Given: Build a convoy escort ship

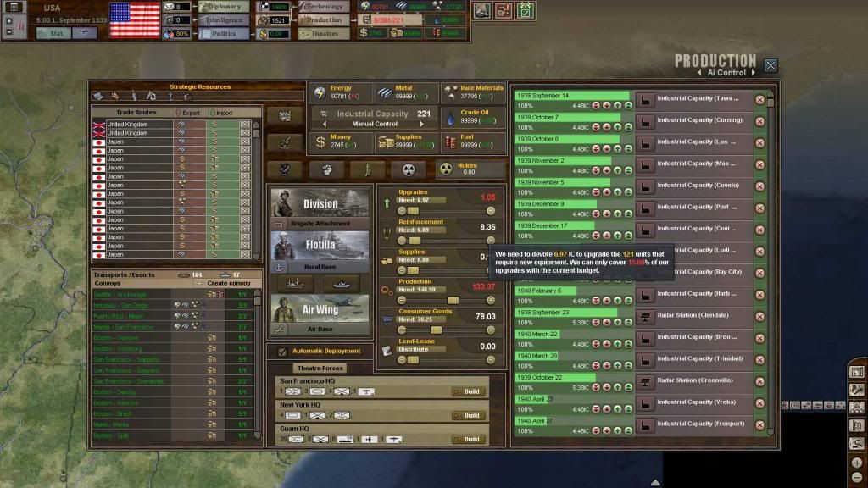Looking at the screenshot, I should (x=342, y=285).
